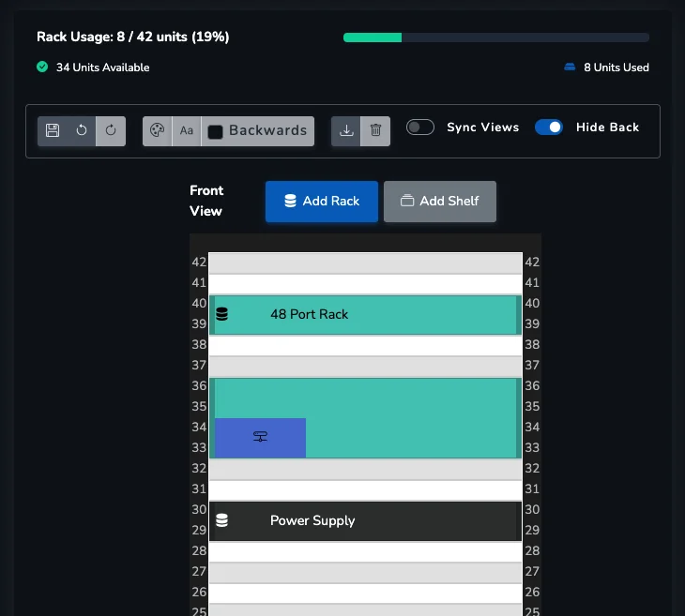The image size is (685, 616).
Task: Click the blue network device on the shelf
Action: [260, 438]
